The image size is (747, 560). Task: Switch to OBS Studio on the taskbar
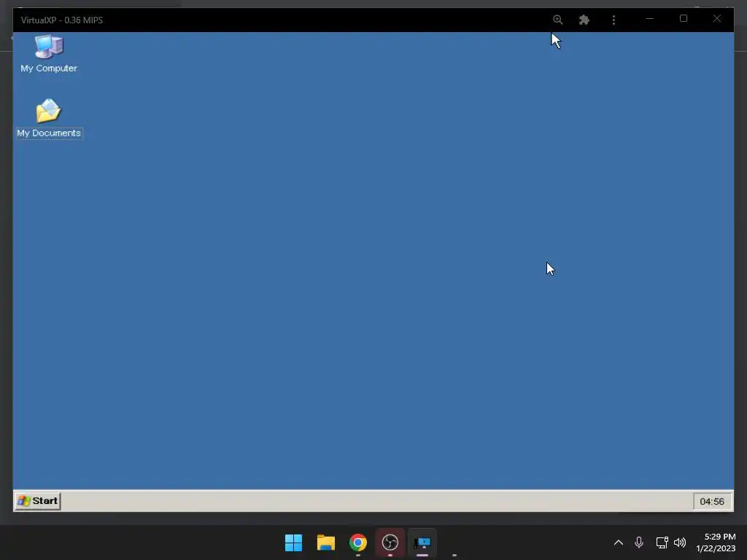(390, 542)
